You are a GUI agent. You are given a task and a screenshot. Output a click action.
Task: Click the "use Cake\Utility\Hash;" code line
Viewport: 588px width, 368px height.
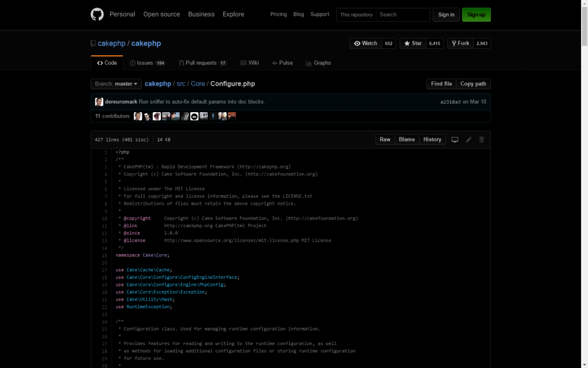(x=145, y=299)
